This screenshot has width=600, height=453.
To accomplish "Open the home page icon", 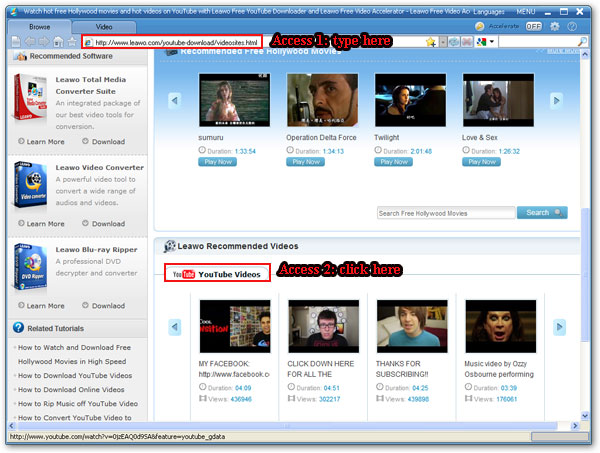I will pyautogui.click(x=58, y=41).
